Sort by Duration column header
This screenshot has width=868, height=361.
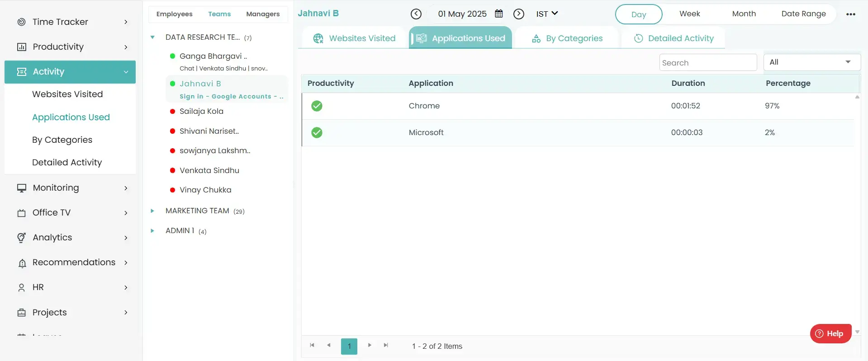tap(688, 84)
